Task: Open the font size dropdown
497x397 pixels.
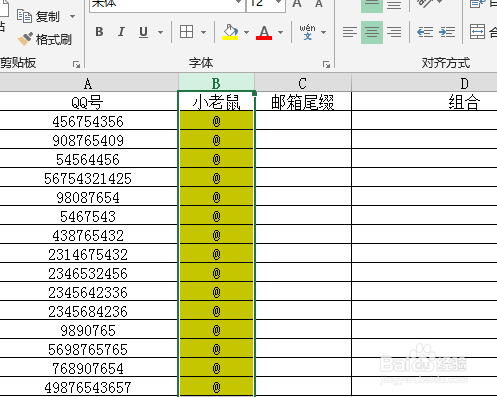Action: click(x=278, y=3)
